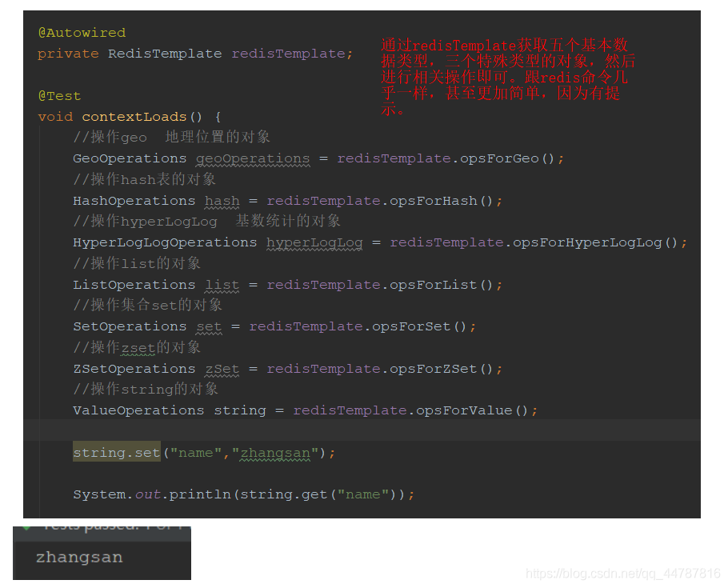Click the System.out.println statement

244,494
